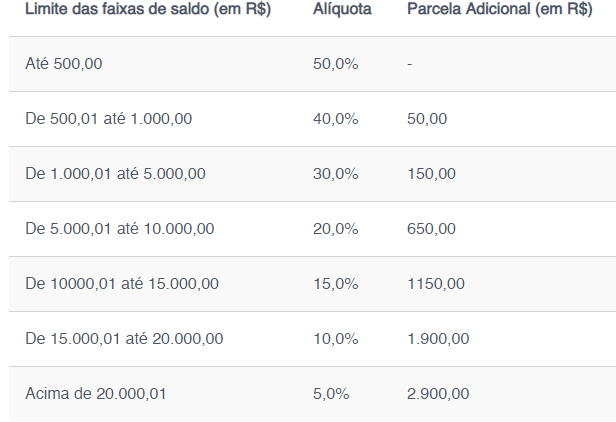Select the 30,0% aliquot cell
The width and height of the screenshot is (616, 422).
(335, 174)
